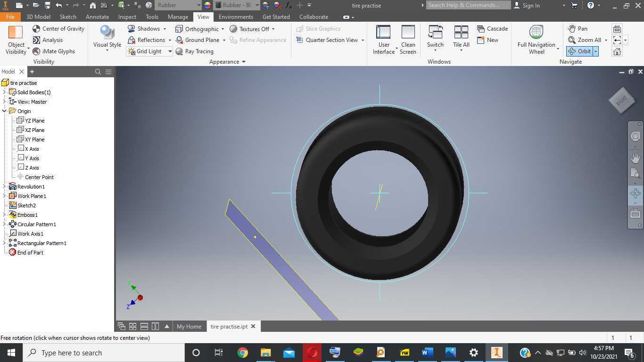Screen dimensions: 644x362
Task: Activate the Pan tool in ribbon
Action: point(578,29)
